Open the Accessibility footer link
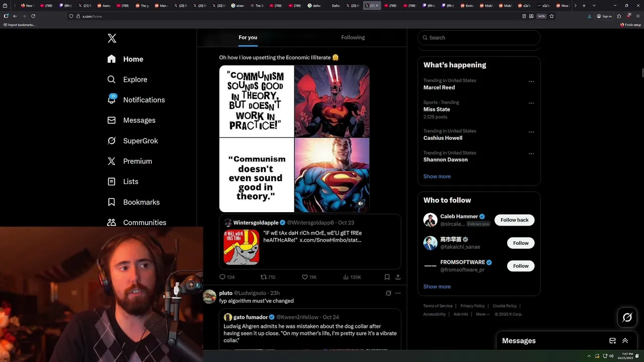 coord(434,314)
